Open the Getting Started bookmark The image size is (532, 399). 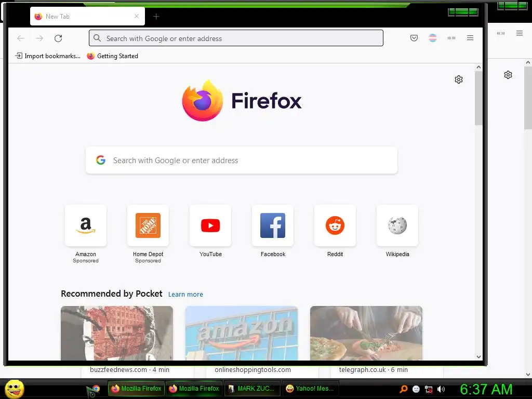113,56
